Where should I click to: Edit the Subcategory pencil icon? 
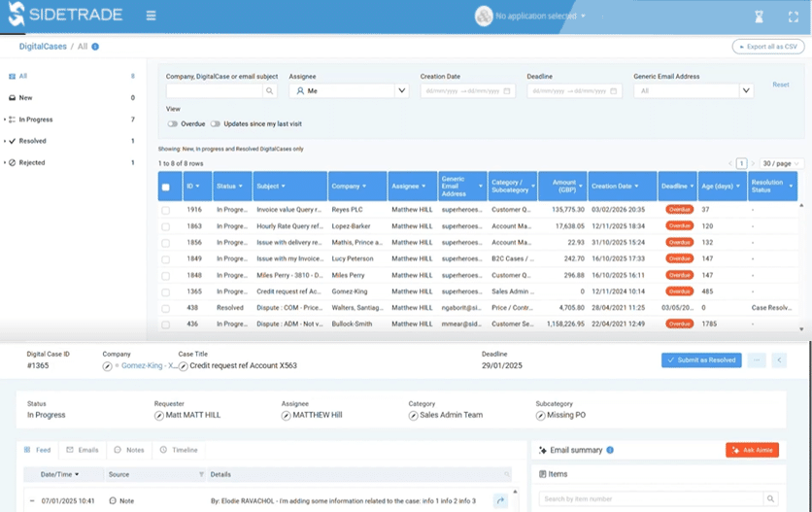(540, 416)
